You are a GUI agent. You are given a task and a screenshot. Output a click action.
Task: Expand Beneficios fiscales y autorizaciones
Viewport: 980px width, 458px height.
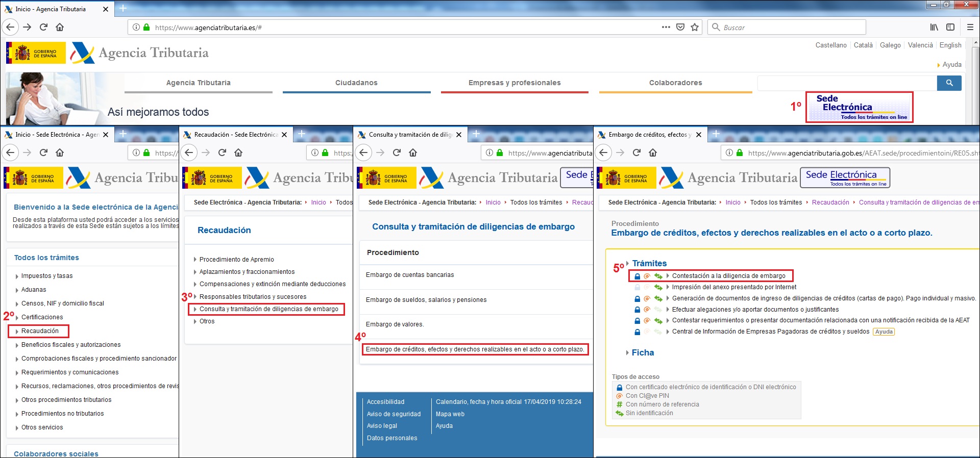71,345
